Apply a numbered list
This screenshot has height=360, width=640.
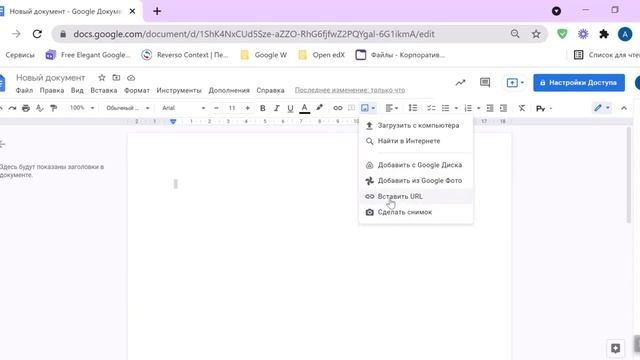pos(468,108)
